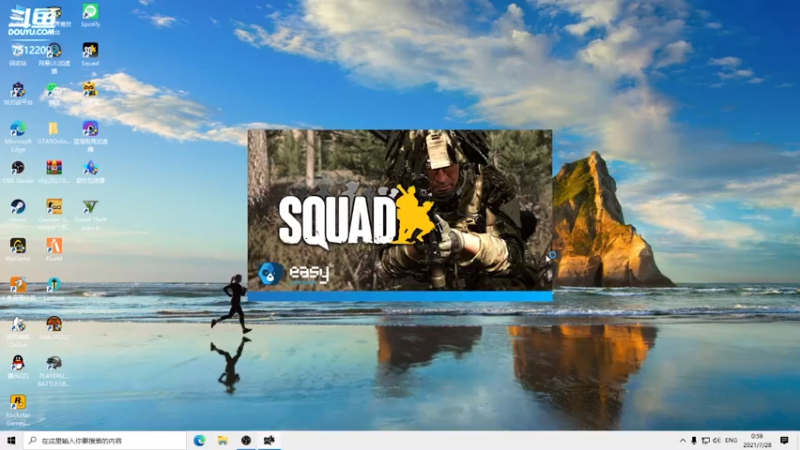Click the Squad splash screen logo
The height and width of the screenshot is (450, 800).
tap(356, 217)
